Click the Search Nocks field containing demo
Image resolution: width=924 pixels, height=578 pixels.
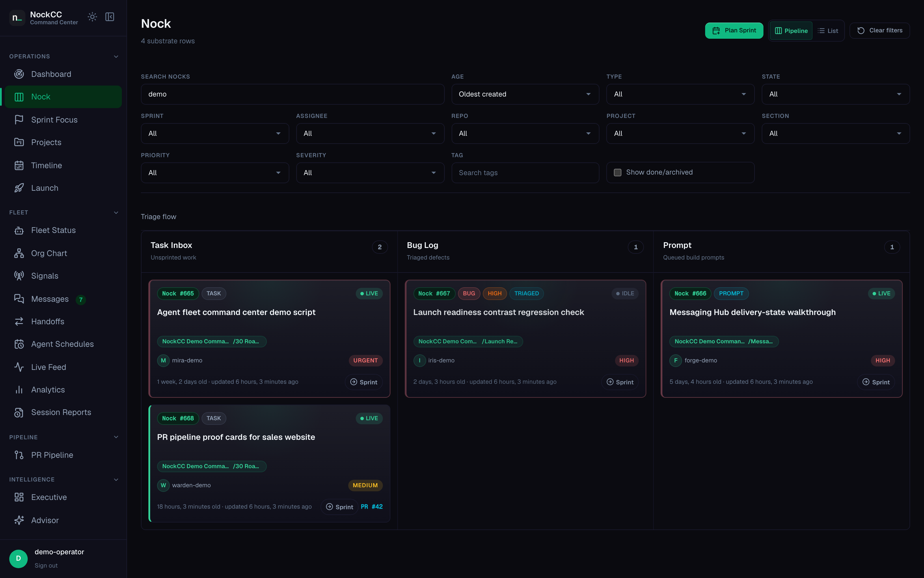[293, 94]
